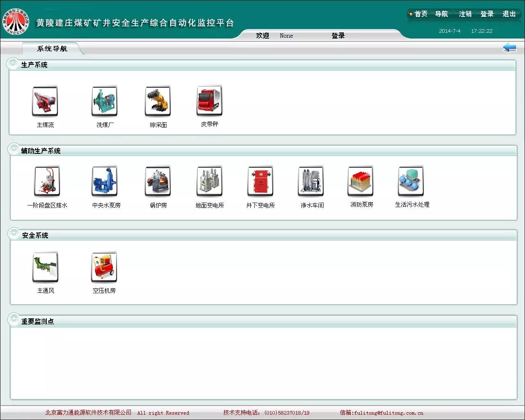This screenshot has height=420, width=525.
Task: Click the 净水车间 water purification icon
Action: 311,182
